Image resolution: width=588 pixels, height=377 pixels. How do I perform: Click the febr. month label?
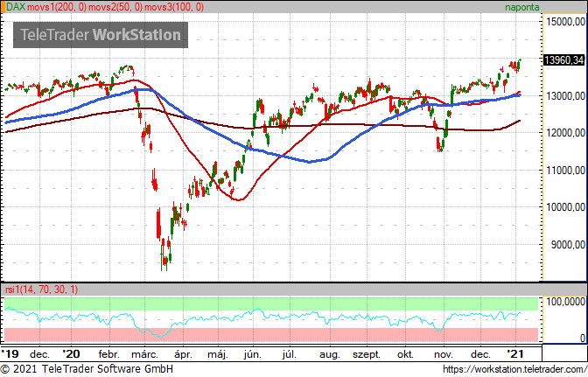pyautogui.click(x=108, y=354)
